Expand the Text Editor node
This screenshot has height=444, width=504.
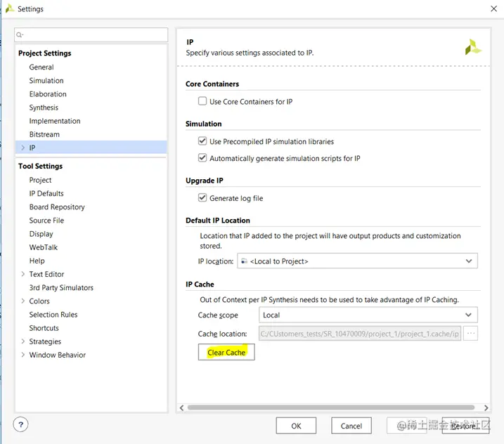click(x=22, y=274)
